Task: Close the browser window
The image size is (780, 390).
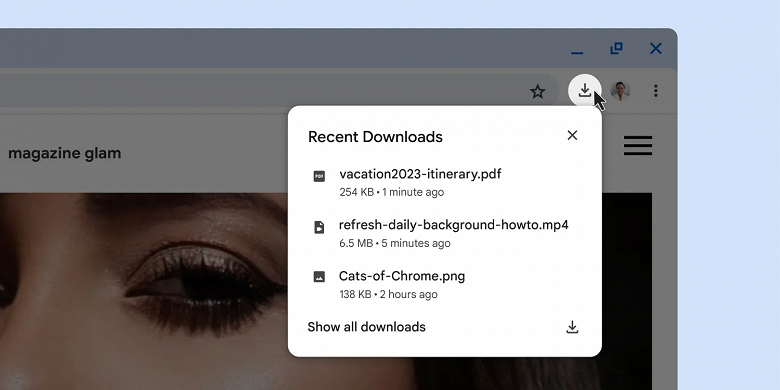Action: 656,48
